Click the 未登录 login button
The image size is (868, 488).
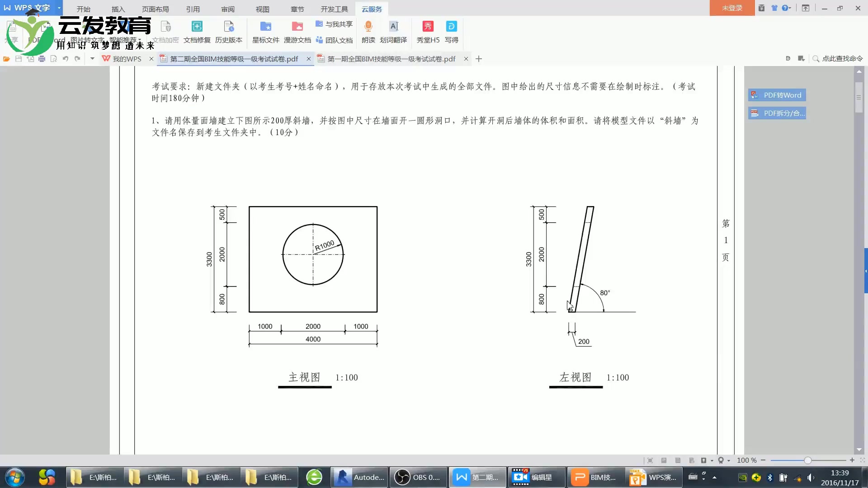click(732, 8)
